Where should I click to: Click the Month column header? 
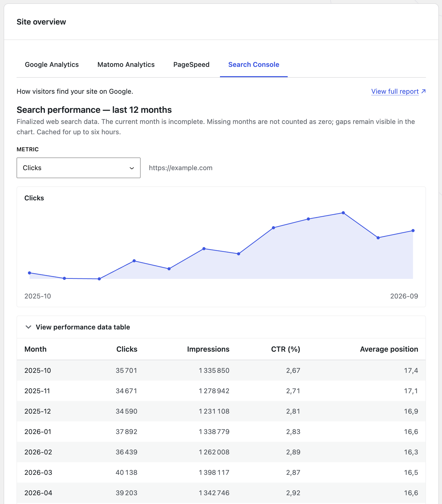tap(35, 349)
